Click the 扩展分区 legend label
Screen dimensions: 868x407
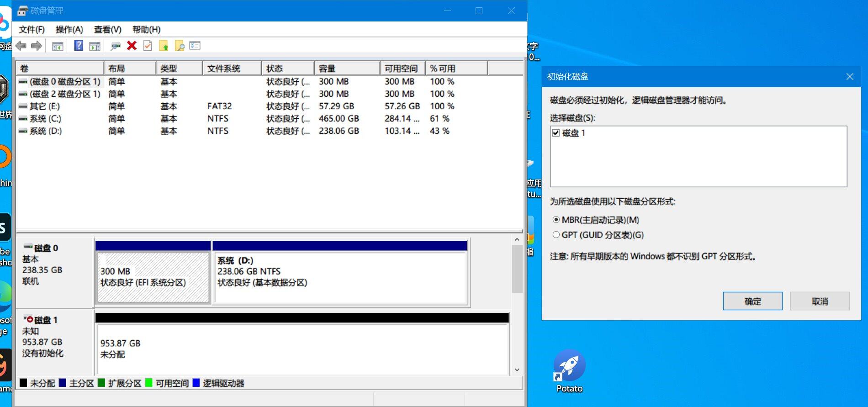[x=124, y=383]
